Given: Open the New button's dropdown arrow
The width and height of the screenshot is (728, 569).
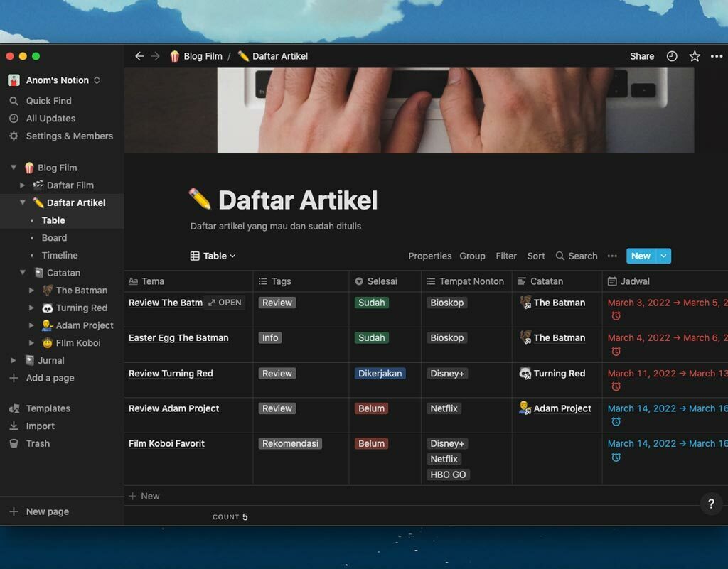Looking at the screenshot, I should [x=663, y=256].
